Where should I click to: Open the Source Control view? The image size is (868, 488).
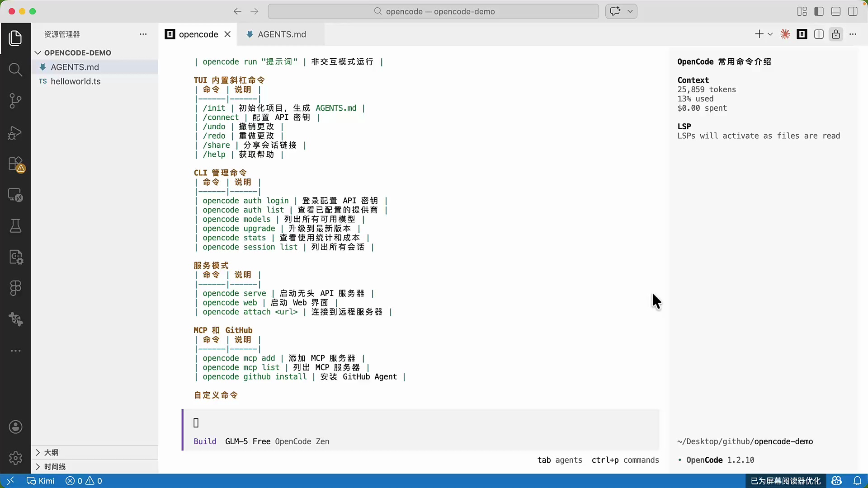tap(15, 101)
